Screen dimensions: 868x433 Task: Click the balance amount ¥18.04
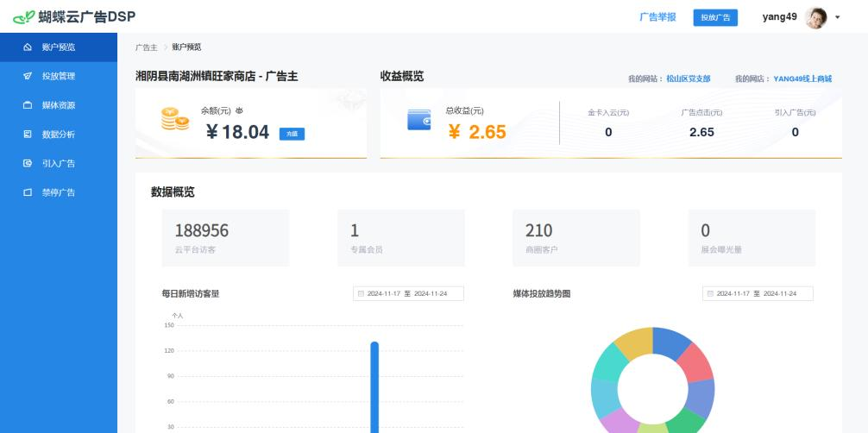[x=237, y=132]
